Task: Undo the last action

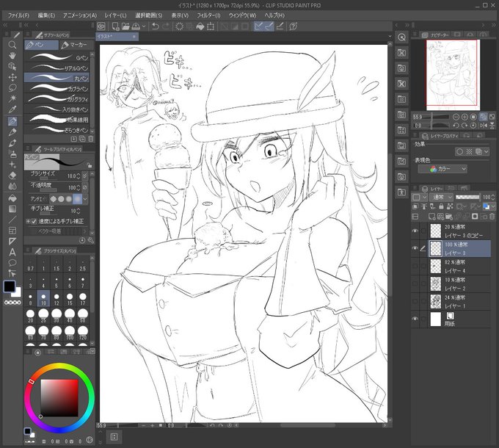Action: pyautogui.click(x=156, y=26)
